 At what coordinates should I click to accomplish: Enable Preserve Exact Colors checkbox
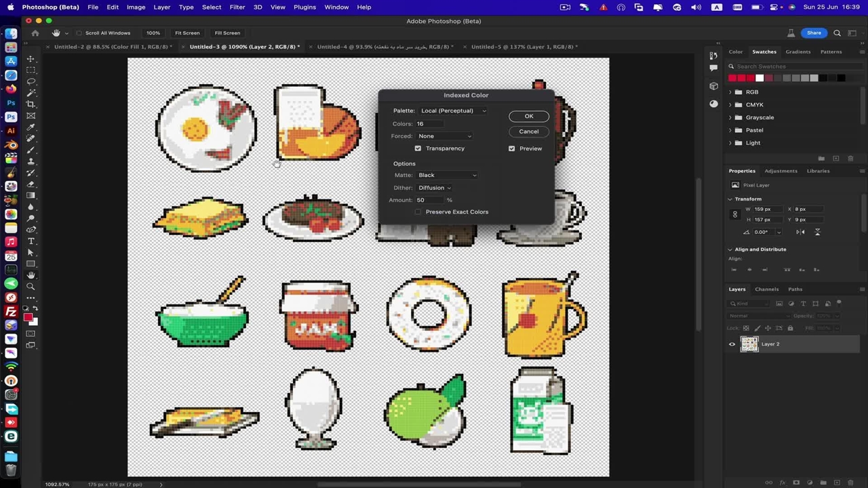[418, 212]
